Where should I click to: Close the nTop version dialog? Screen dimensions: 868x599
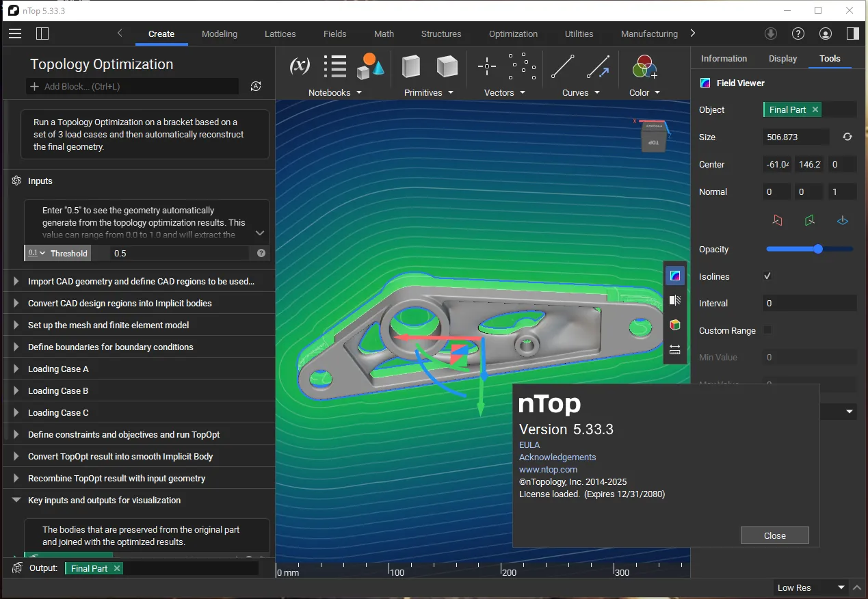774,535
